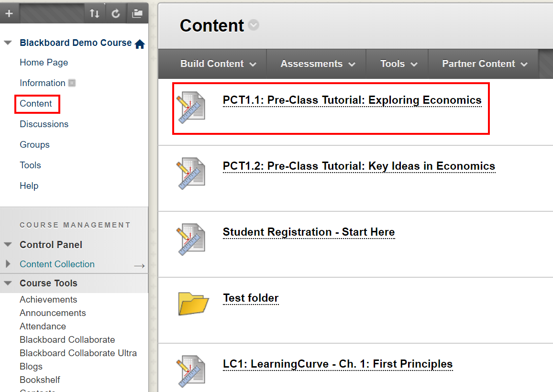Click the home icon beside Blackboard Demo Course
Image resolution: width=553 pixels, height=392 pixels.
(x=140, y=43)
